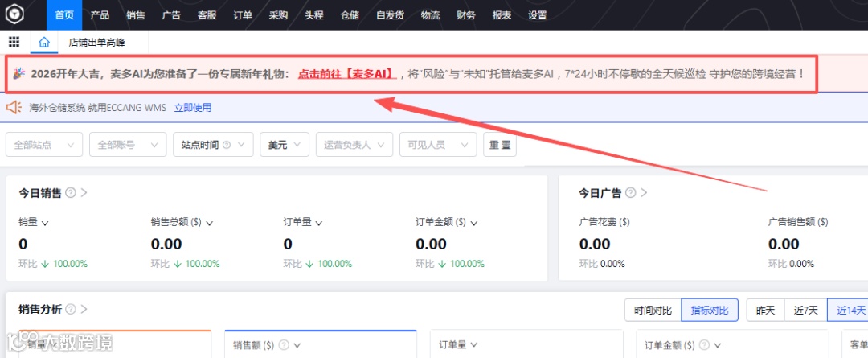Expand the 销售总额 ($) metric selector
Screen dimensions: 868x358
[x=209, y=223]
